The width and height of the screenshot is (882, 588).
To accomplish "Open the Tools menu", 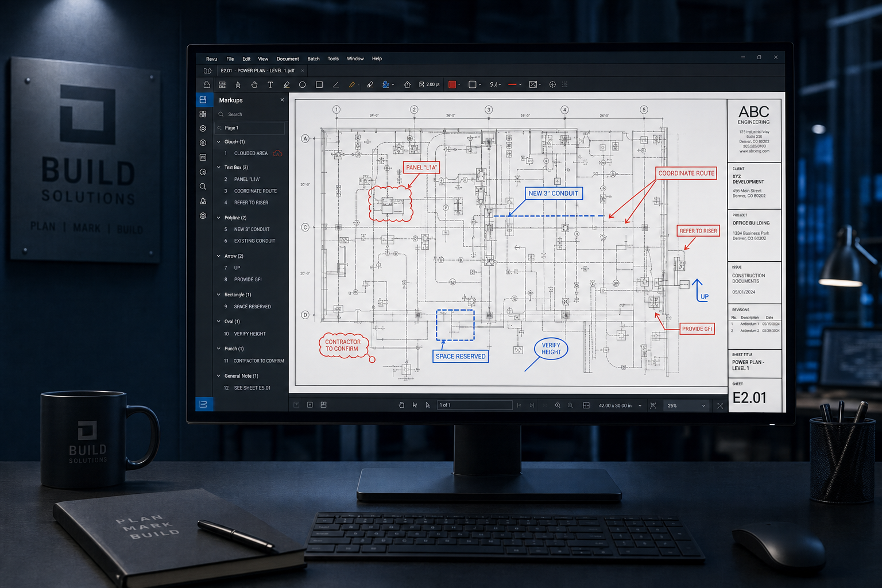I will pos(333,59).
